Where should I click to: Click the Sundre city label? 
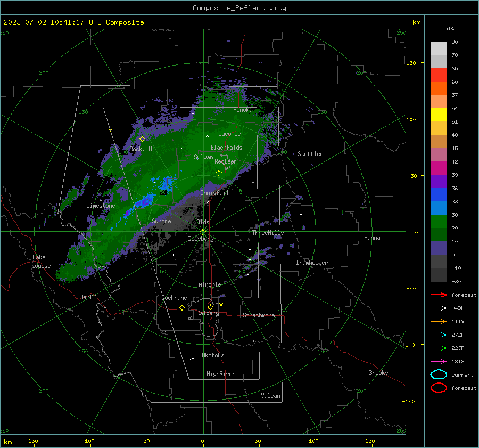[x=161, y=221]
